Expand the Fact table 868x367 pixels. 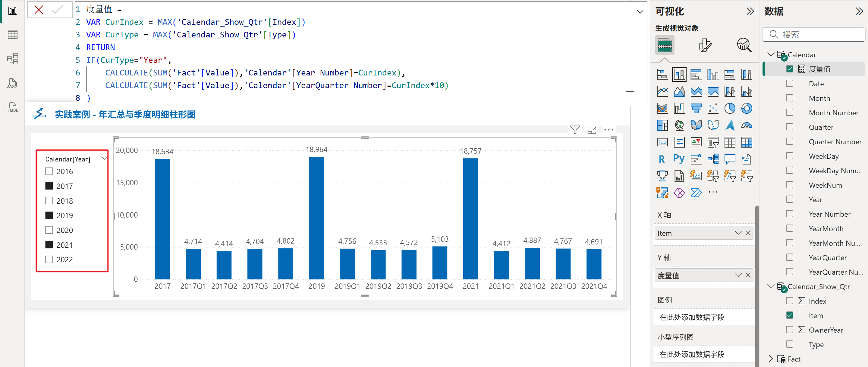coord(770,359)
